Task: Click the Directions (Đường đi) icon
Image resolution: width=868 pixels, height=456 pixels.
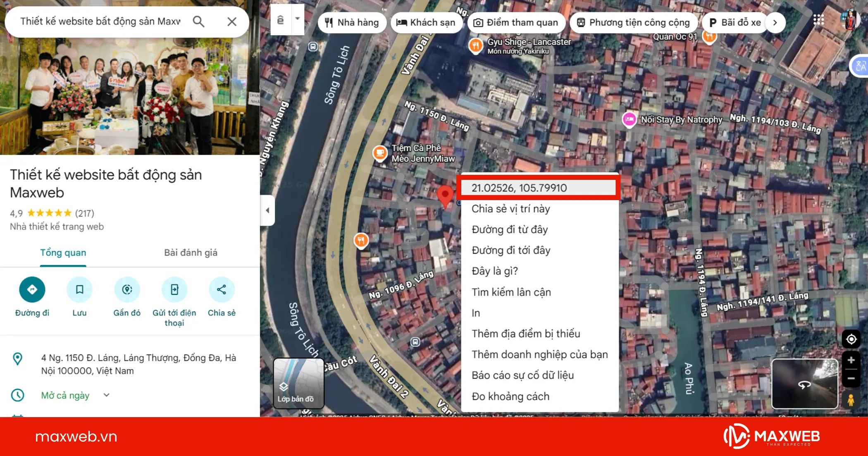Action: pos(32,289)
